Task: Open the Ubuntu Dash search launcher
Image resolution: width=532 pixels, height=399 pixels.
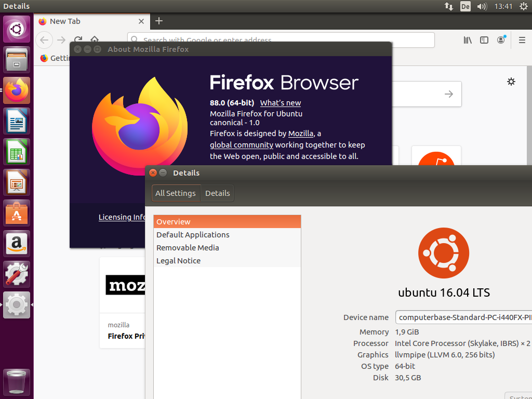Action: [x=17, y=29]
